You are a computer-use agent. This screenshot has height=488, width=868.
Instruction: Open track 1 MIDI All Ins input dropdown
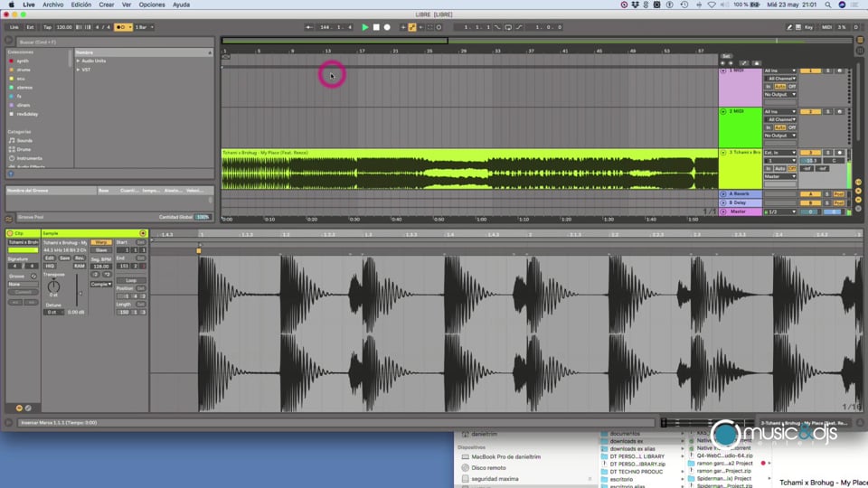tap(780, 70)
